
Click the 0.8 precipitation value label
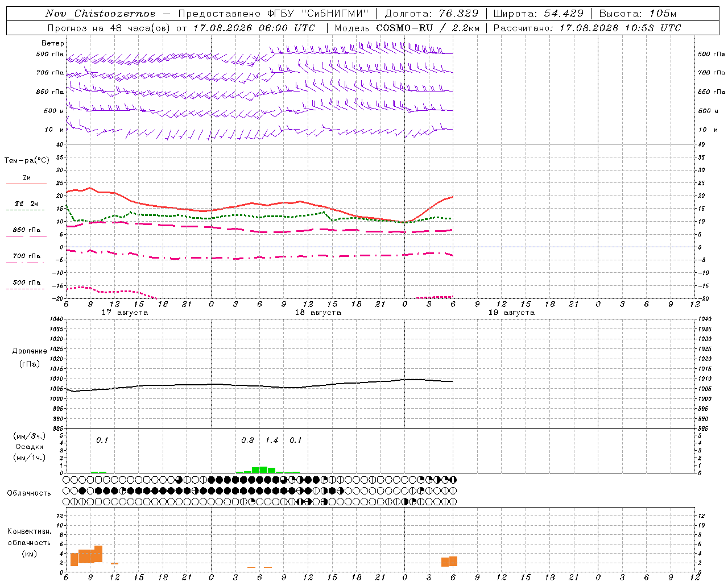[247, 440]
